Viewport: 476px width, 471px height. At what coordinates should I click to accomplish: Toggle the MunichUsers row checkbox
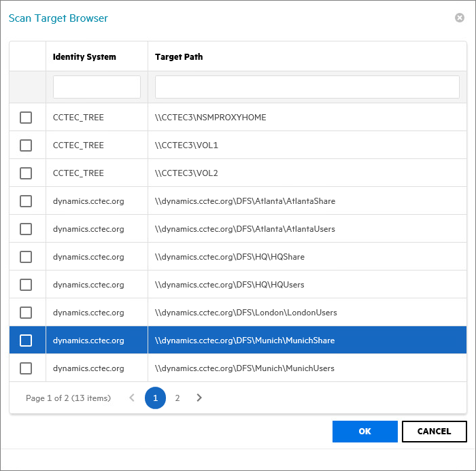(x=26, y=368)
